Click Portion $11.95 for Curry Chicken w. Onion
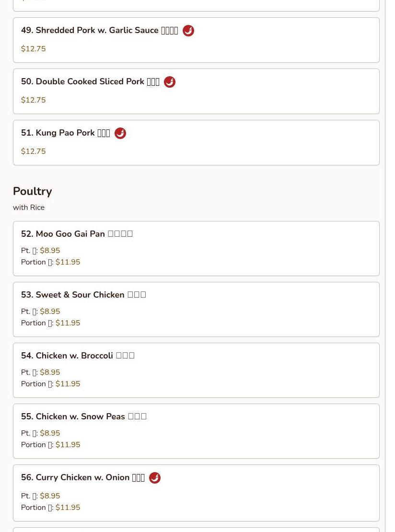 tap(68, 508)
